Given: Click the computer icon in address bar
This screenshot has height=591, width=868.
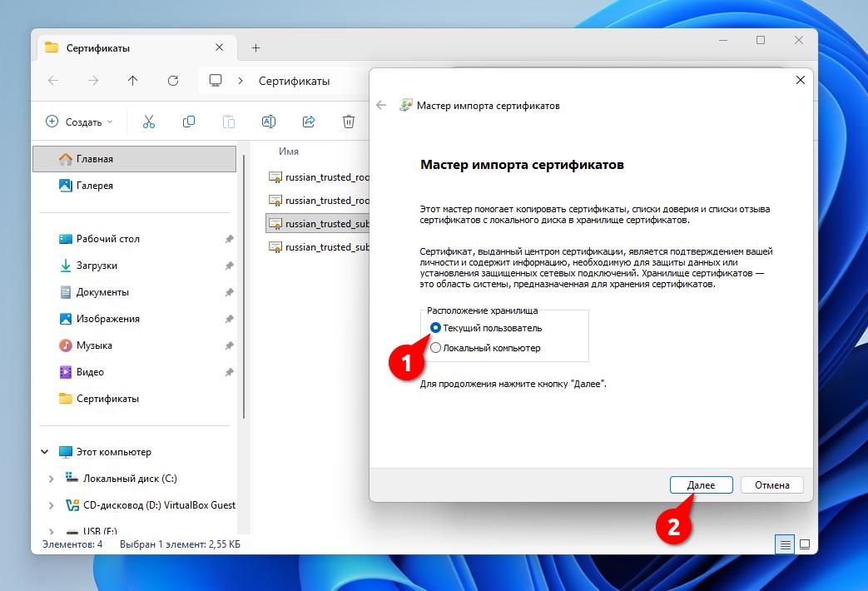Looking at the screenshot, I should click(216, 81).
